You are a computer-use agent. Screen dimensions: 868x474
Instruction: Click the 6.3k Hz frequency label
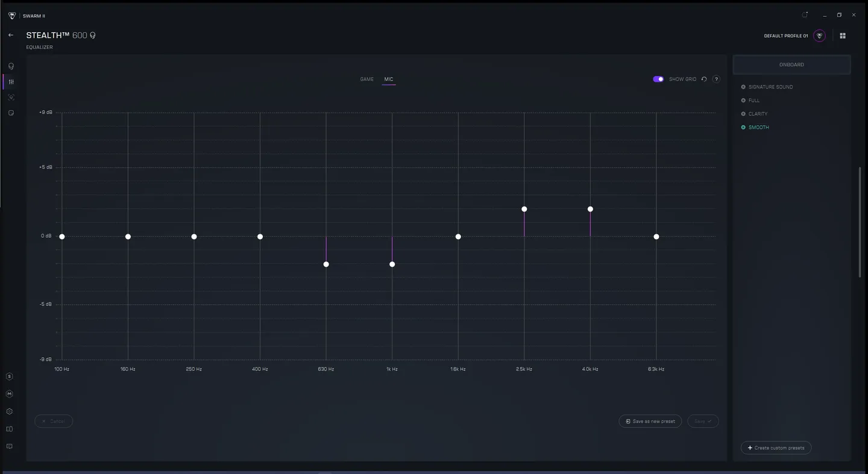pyautogui.click(x=656, y=369)
